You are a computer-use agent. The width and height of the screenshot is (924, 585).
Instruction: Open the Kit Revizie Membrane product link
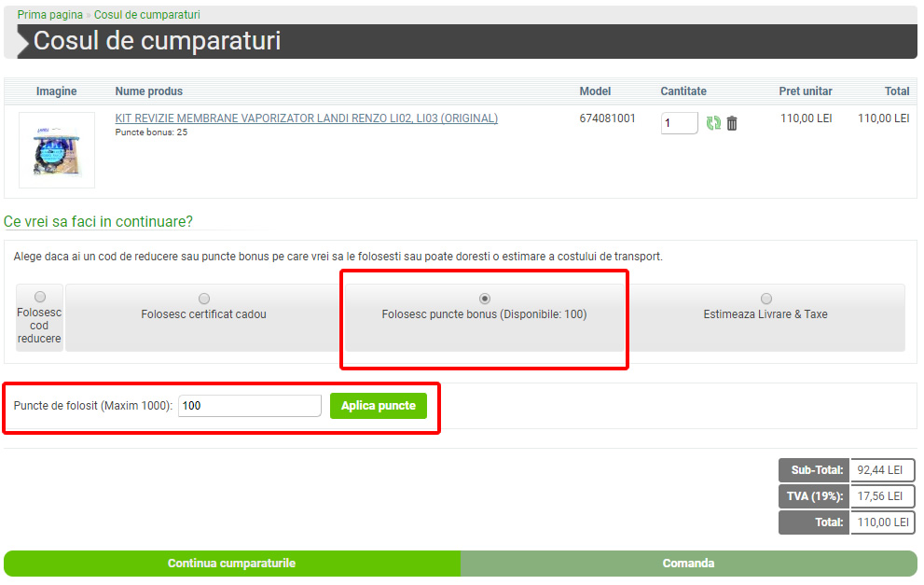pyautogui.click(x=306, y=118)
